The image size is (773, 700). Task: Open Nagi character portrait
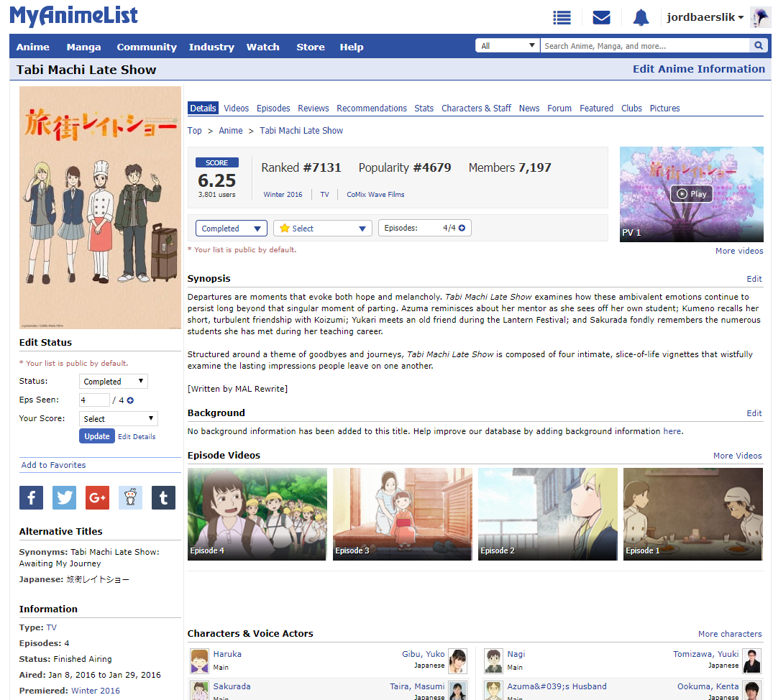pos(493,660)
